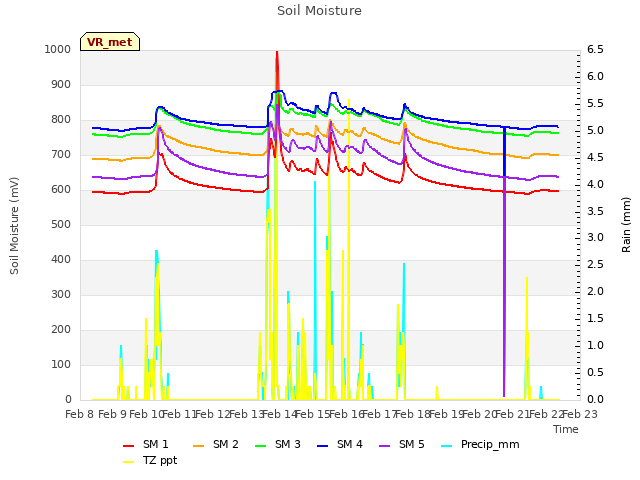Click the Feb 8 x-axis tick label
Image resolution: width=640 pixels, height=480 pixels.
(x=80, y=415)
